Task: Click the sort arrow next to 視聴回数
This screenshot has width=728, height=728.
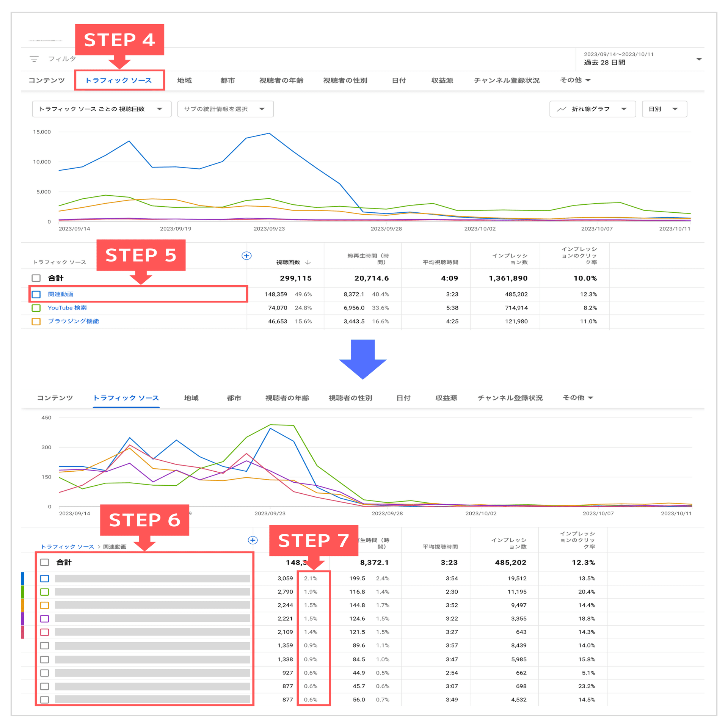Action: (308, 262)
